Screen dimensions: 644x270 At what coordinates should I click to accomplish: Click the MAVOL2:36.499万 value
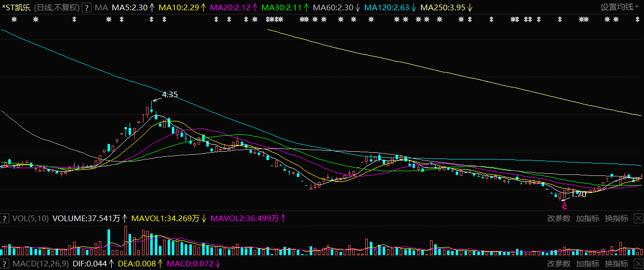(x=244, y=219)
